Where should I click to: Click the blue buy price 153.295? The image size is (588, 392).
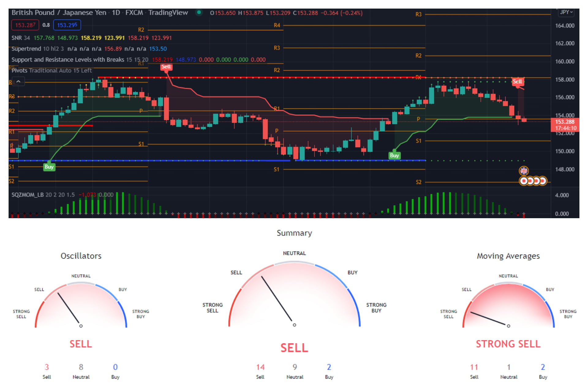(67, 25)
